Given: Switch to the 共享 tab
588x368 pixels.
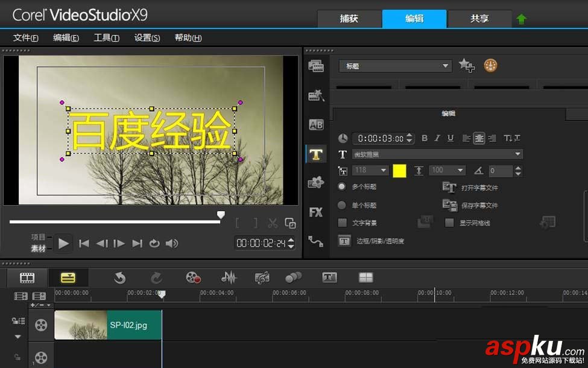Looking at the screenshot, I should tap(479, 19).
